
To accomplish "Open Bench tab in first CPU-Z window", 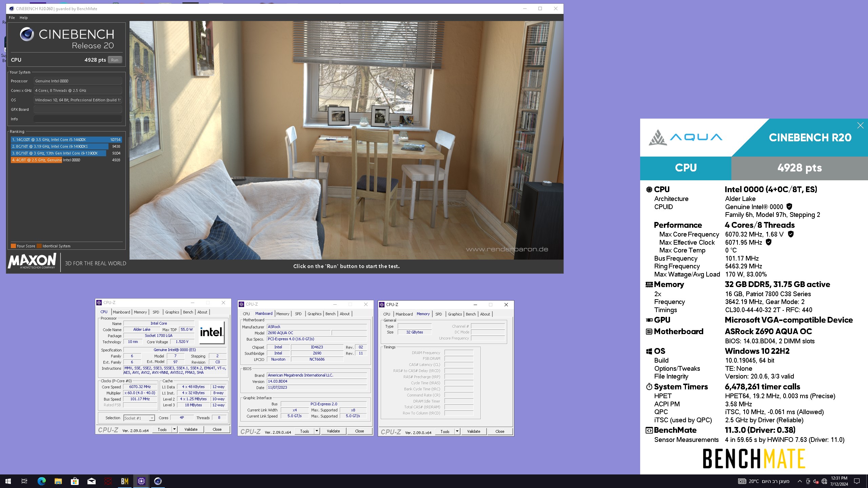I will (x=188, y=312).
